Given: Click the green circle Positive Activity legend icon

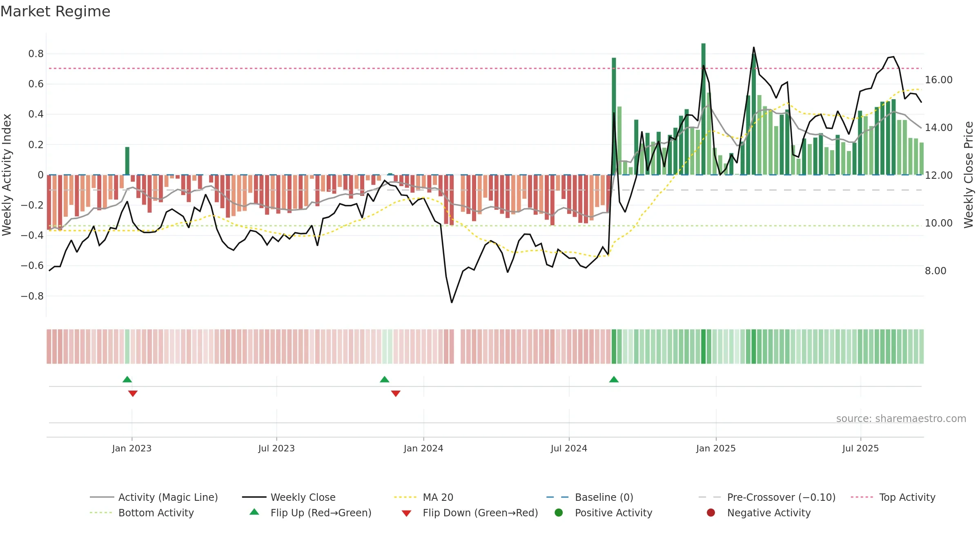Looking at the screenshot, I should point(559,513).
